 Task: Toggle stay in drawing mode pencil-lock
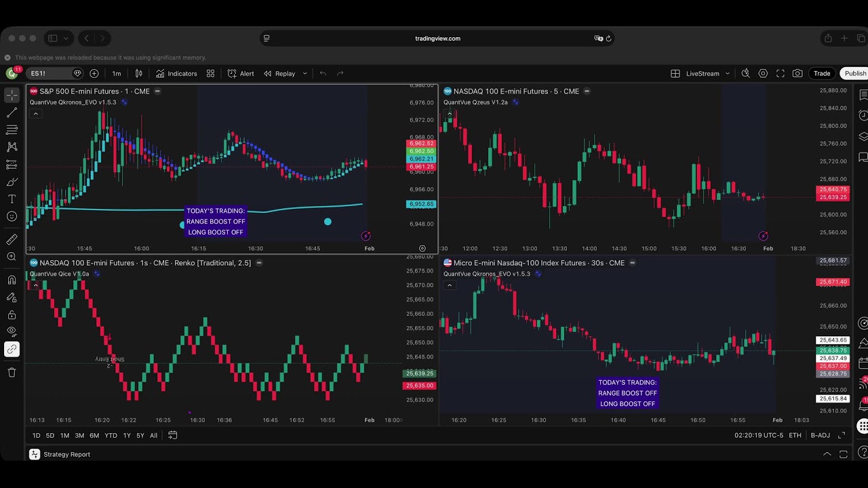12,298
